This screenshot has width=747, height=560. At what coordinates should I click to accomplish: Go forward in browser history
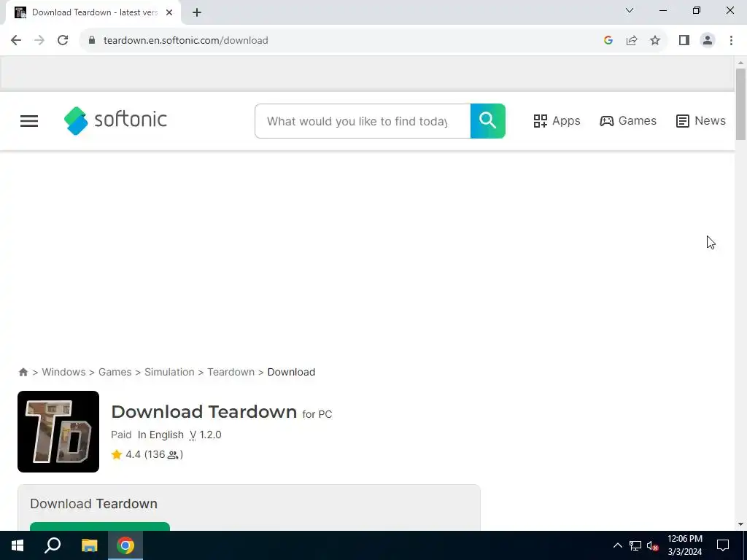tap(39, 41)
